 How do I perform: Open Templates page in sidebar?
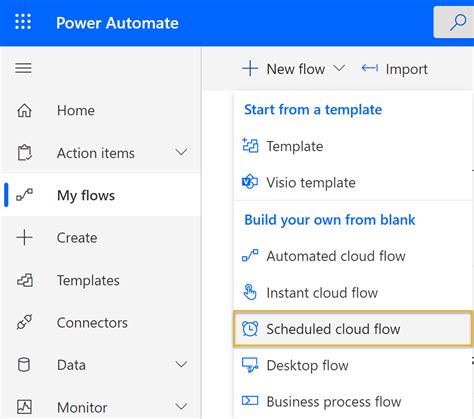pyautogui.click(x=101, y=280)
